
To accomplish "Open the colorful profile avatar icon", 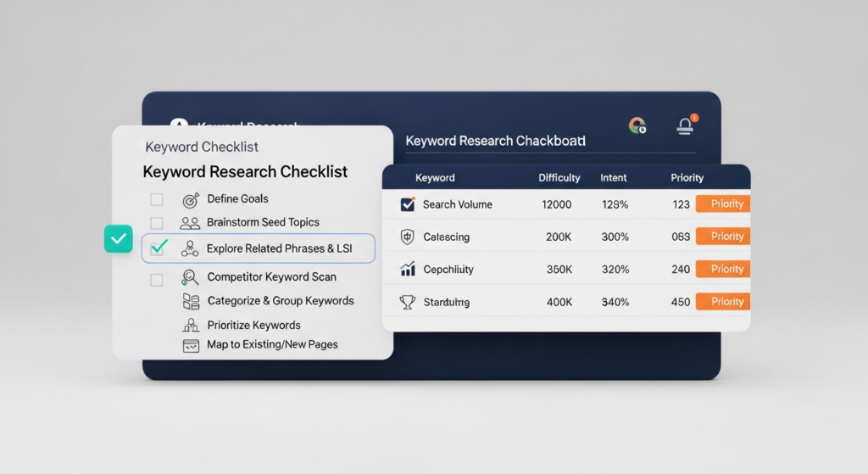I will (x=637, y=125).
